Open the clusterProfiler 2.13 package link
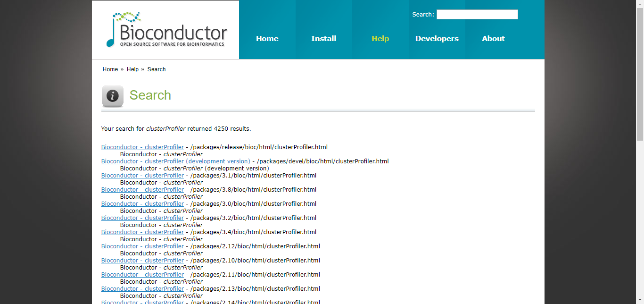644x304 pixels. tap(142, 288)
